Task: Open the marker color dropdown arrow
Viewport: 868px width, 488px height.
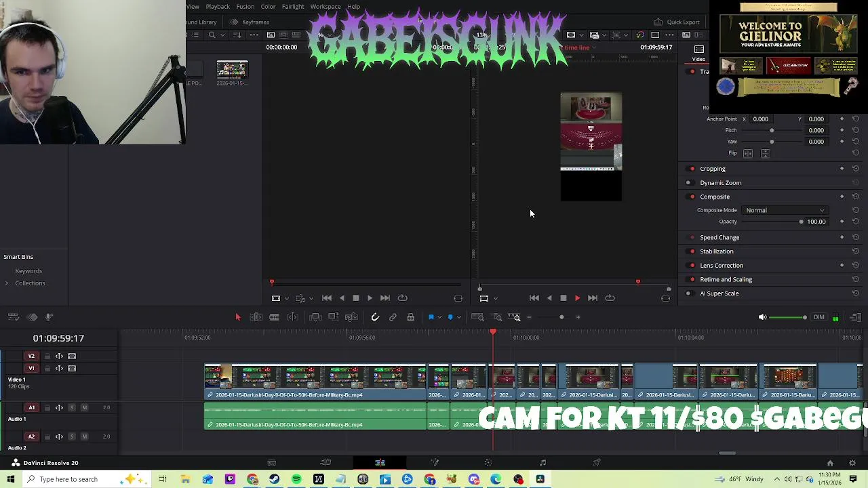Action: tap(458, 317)
